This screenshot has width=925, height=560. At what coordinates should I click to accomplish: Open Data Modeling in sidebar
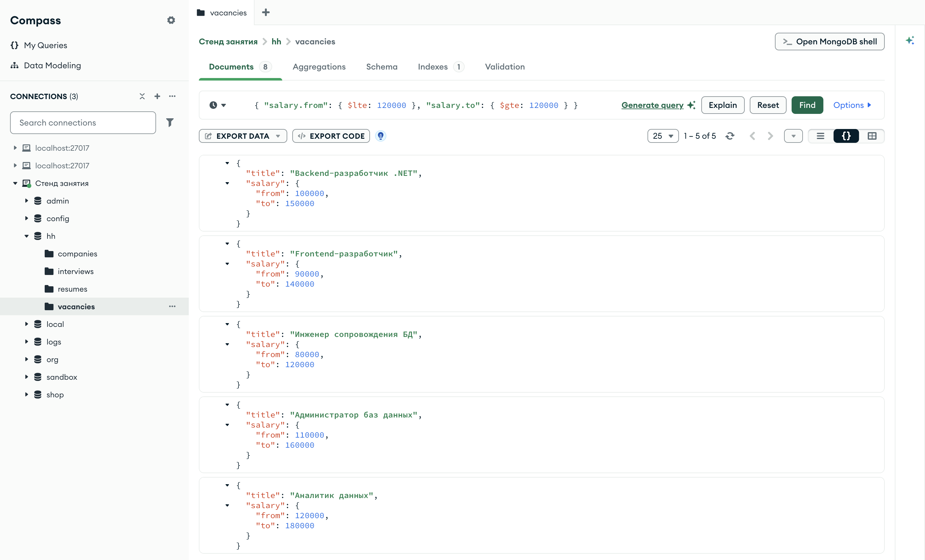(x=46, y=65)
